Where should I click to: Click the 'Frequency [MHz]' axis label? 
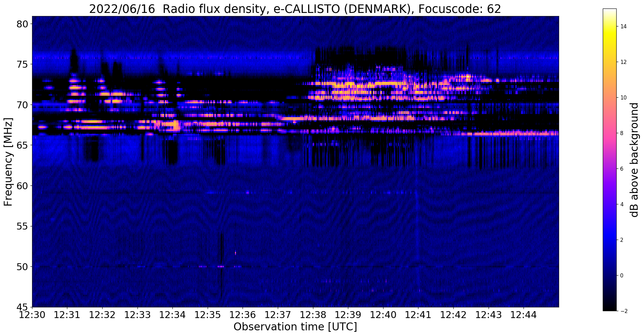(x=8, y=162)
